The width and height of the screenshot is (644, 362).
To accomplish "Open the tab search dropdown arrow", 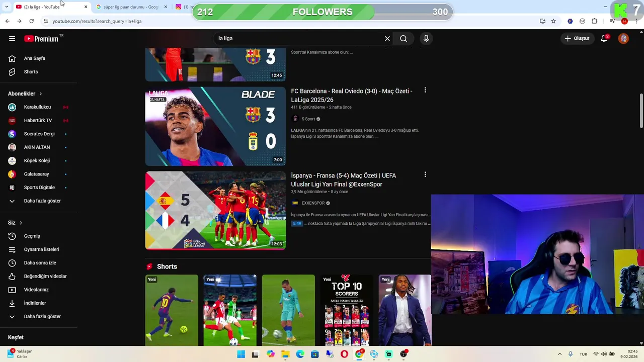I will [6, 7].
